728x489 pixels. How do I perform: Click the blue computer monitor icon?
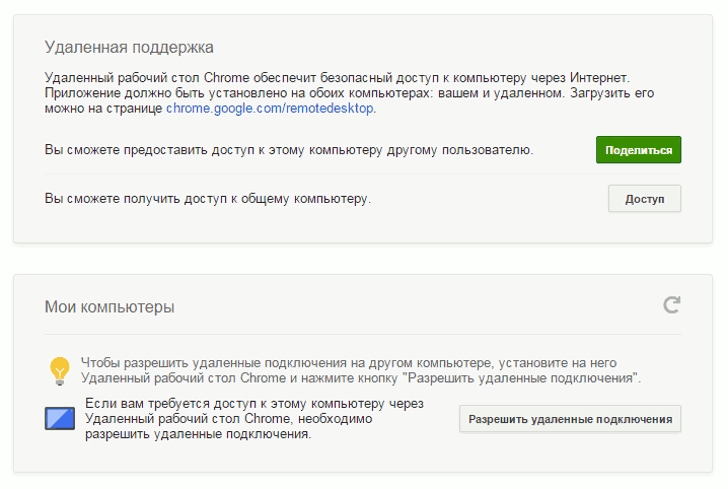pos(60,418)
